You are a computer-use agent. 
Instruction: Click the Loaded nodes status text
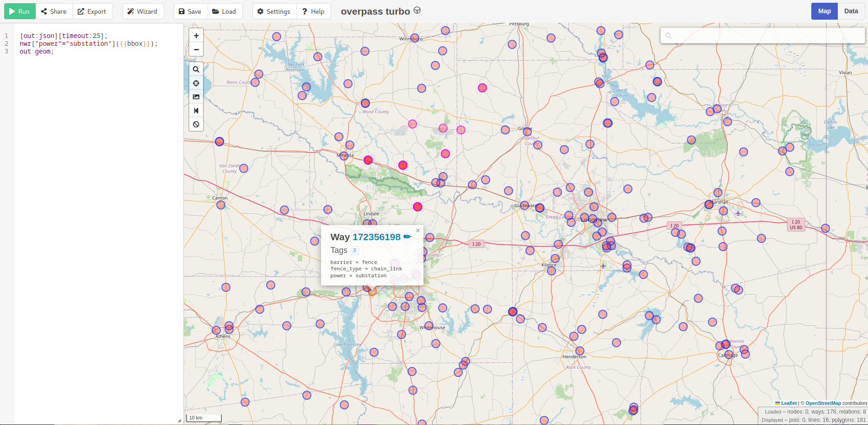[815, 412]
